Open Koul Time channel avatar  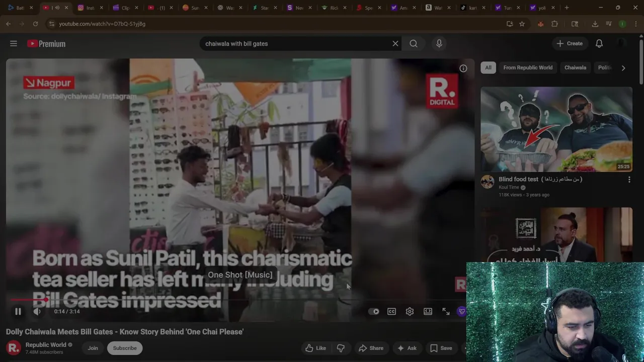click(488, 182)
